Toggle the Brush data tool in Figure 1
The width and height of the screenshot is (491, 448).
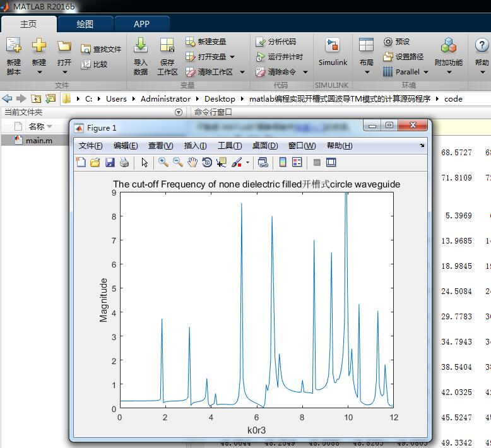point(237,162)
